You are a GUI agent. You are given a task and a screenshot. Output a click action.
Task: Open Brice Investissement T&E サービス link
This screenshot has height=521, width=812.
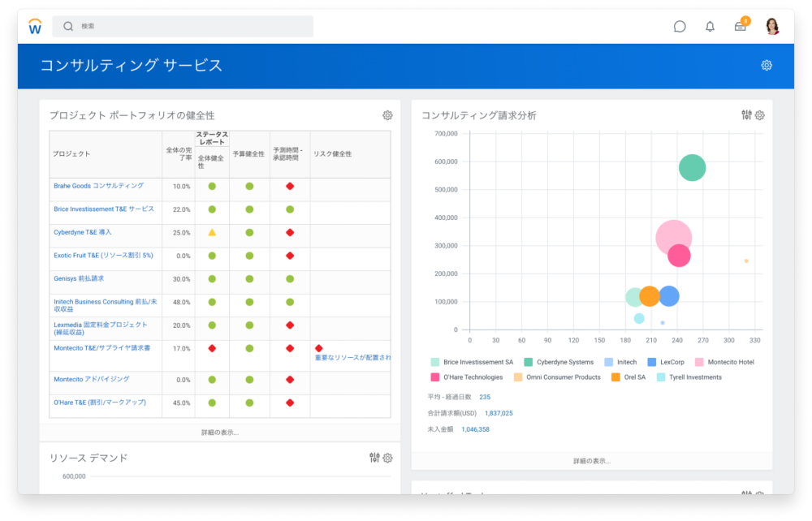[104, 209]
